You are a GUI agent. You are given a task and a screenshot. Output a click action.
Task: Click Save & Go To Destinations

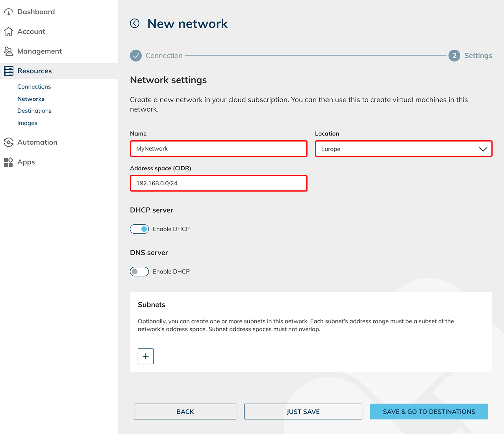(x=429, y=412)
